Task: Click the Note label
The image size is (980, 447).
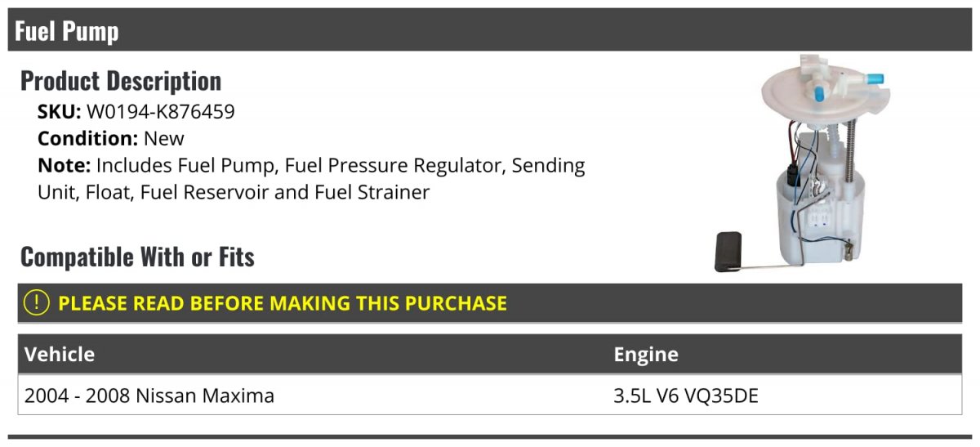Action: pyautogui.click(x=64, y=165)
